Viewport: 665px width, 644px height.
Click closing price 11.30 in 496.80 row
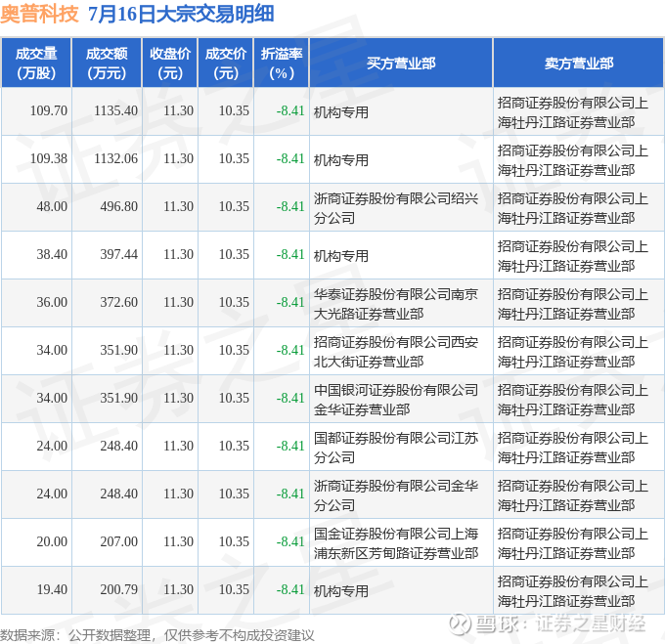tap(179, 206)
